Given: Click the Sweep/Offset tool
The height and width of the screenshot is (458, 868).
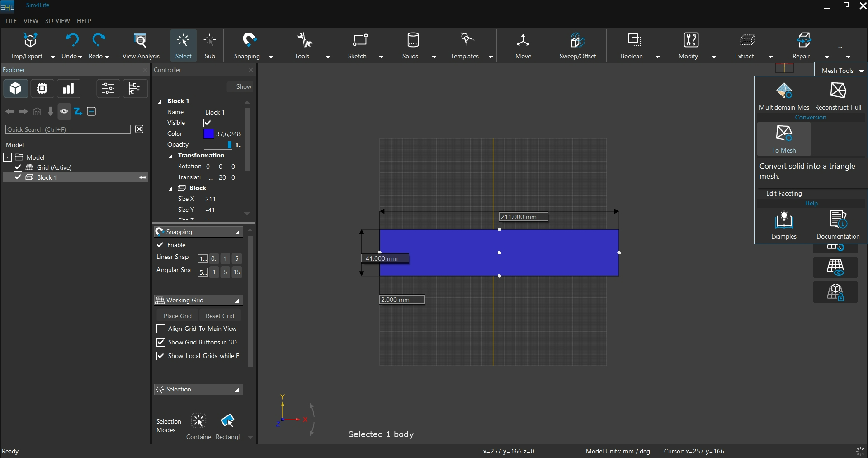Looking at the screenshot, I should pos(577,41).
